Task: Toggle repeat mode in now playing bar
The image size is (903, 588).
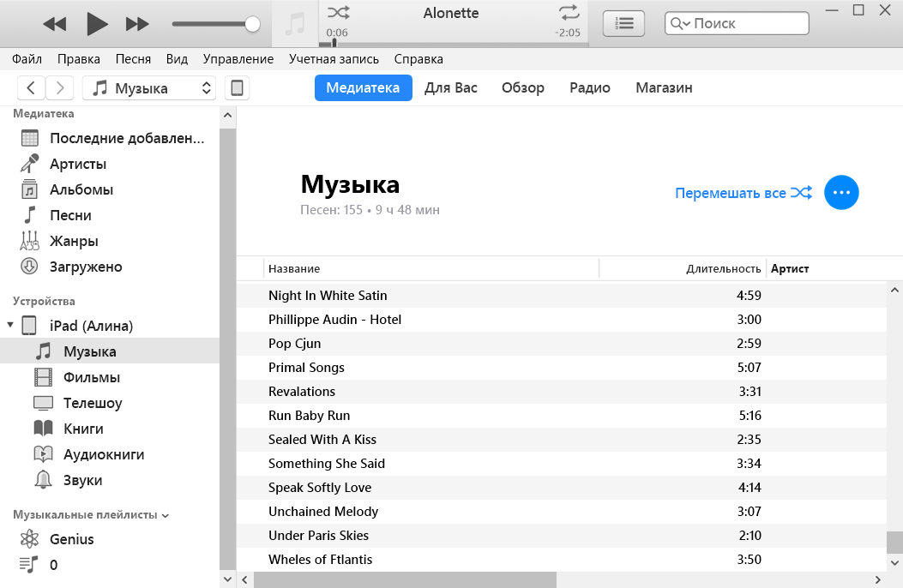Action: pos(569,12)
